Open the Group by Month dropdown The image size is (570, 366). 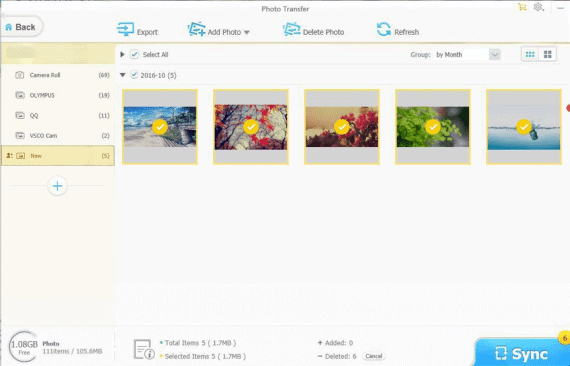(494, 55)
